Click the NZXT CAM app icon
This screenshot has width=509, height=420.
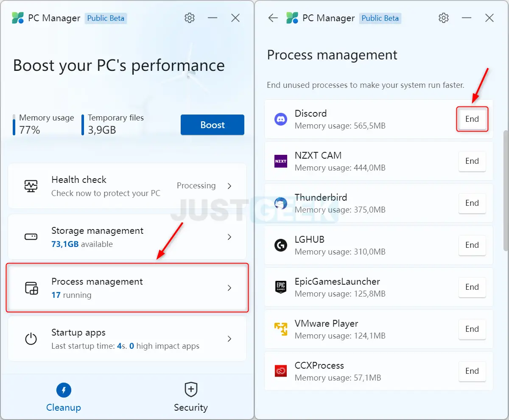pyautogui.click(x=281, y=161)
